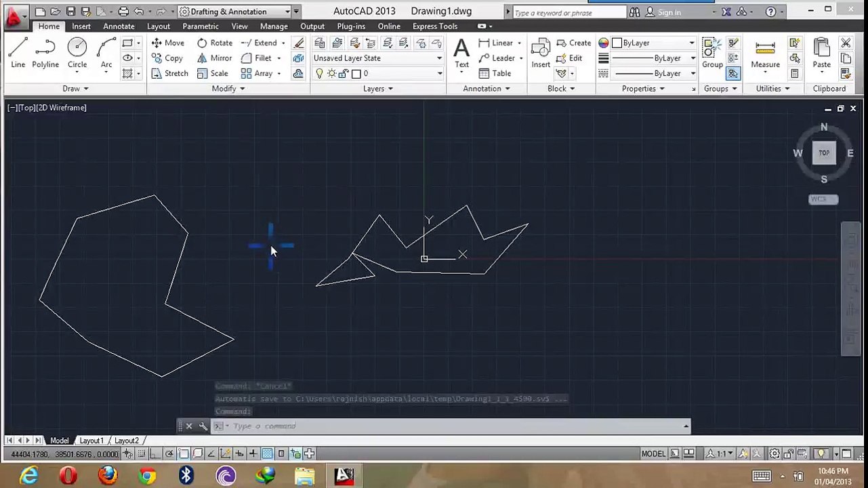Image resolution: width=868 pixels, height=488 pixels.
Task: Expand the Draw panel
Action: tap(75, 89)
